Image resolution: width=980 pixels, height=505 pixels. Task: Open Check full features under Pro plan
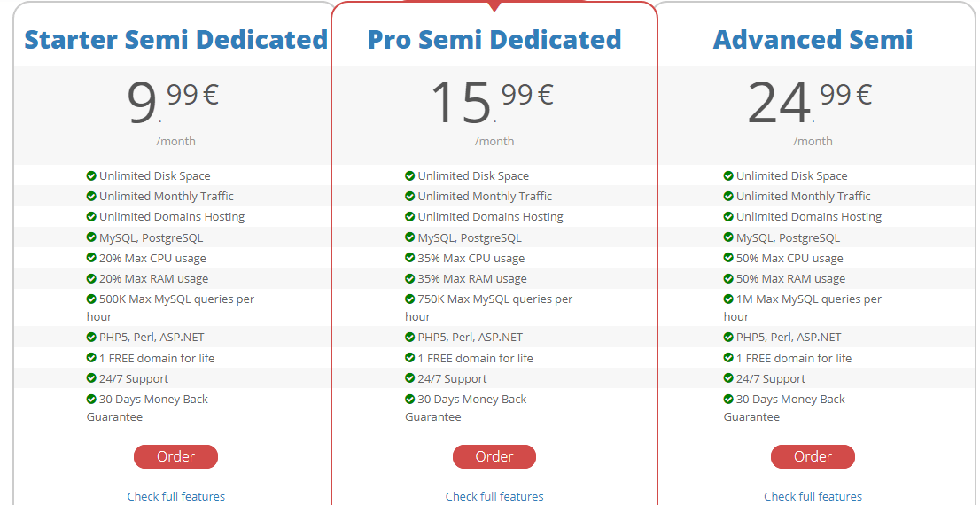click(494, 496)
